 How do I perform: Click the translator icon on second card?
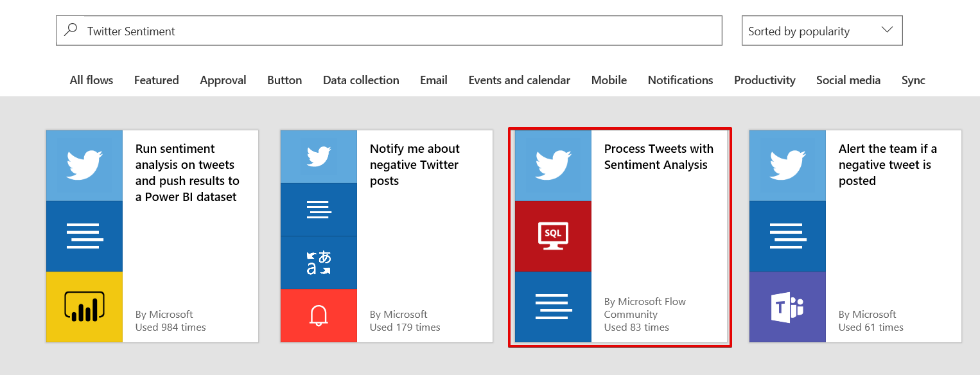click(319, 263)
